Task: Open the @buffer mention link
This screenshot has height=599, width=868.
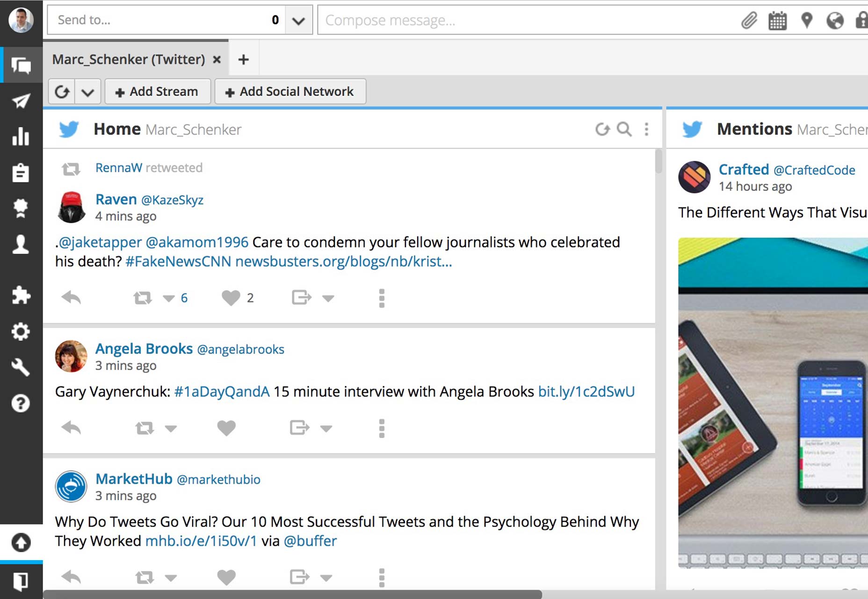Action: pyautogui.click(x=310, y=541)
